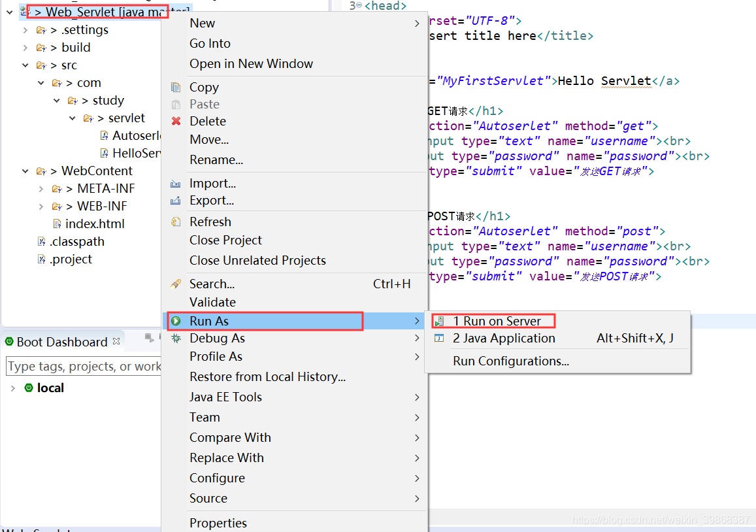
Task: Open the Team submenu
Action: pyautogui.click(x=295, y=417)
